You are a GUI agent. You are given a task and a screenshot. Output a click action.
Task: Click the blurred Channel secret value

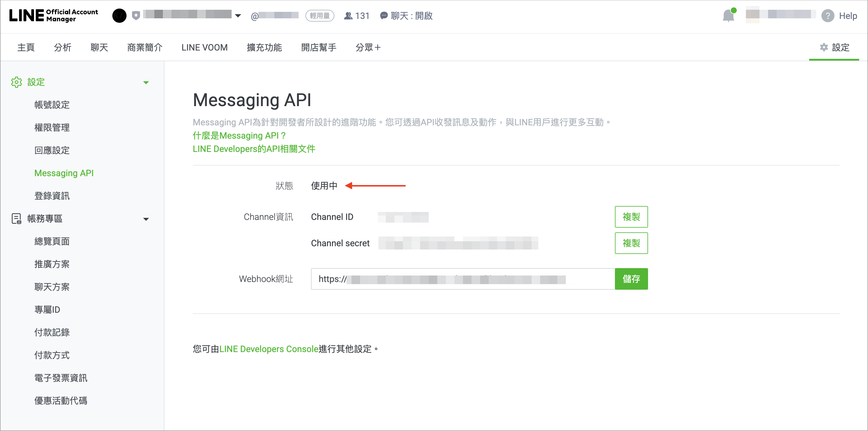tap(458, 243)
